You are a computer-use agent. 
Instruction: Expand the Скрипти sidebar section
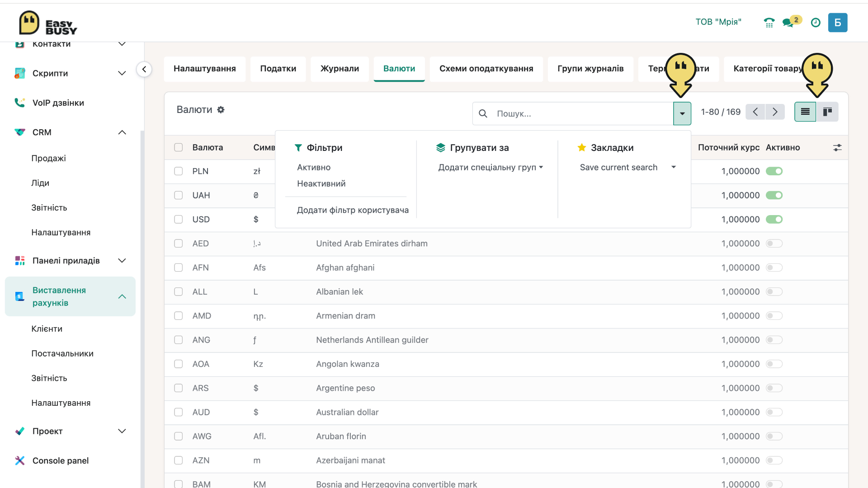point(122,73)
